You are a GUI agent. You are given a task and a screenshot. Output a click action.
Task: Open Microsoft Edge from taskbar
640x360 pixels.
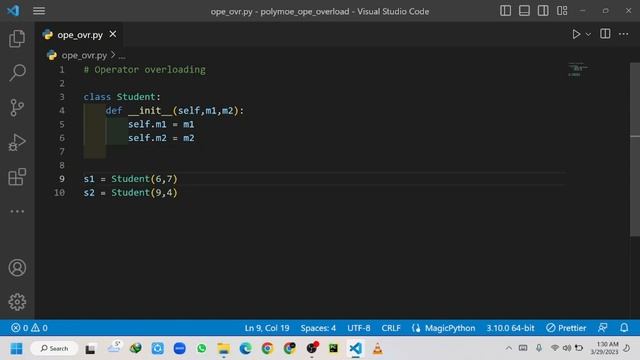245,349
